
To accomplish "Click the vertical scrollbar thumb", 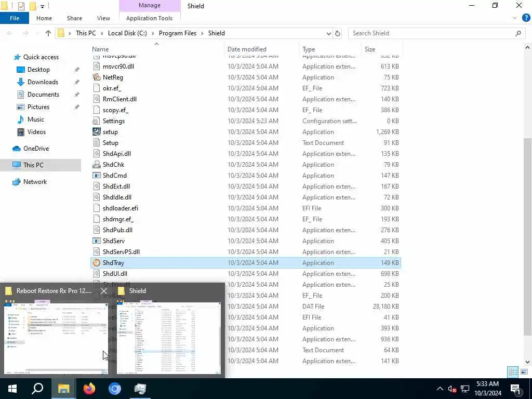I will tap(527, 237).
